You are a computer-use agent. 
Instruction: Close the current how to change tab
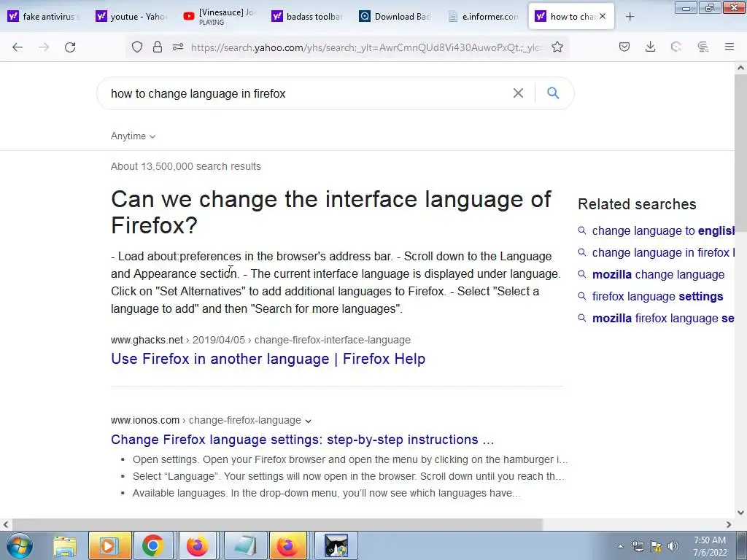(603, 16)
